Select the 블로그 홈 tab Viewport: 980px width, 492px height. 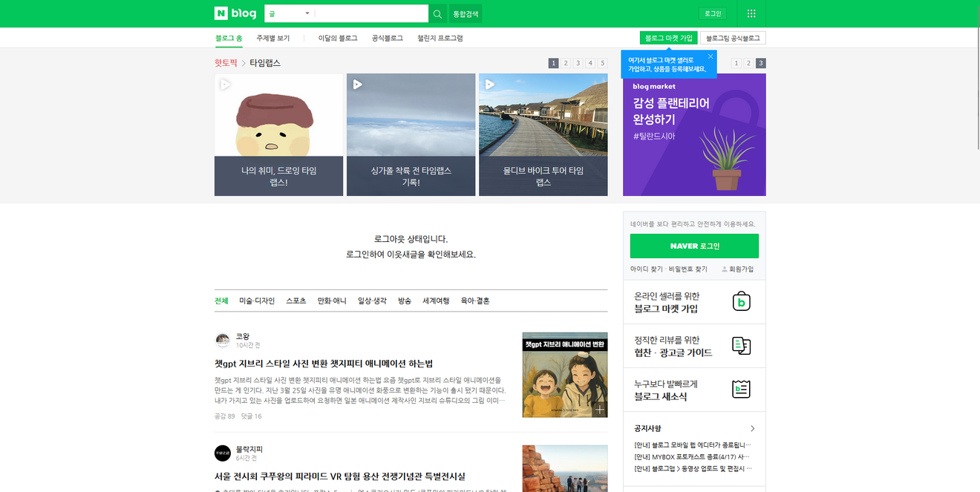(229, 38)
